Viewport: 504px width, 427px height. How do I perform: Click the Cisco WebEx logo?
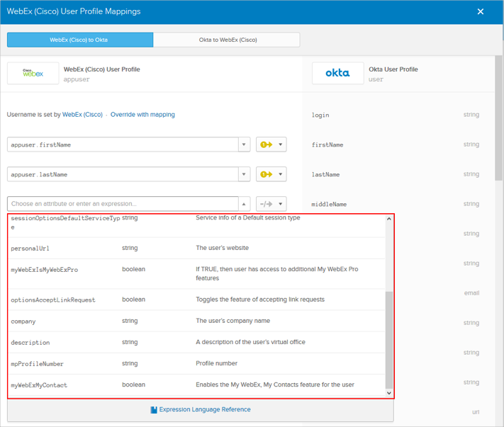[x=33, y=74]
